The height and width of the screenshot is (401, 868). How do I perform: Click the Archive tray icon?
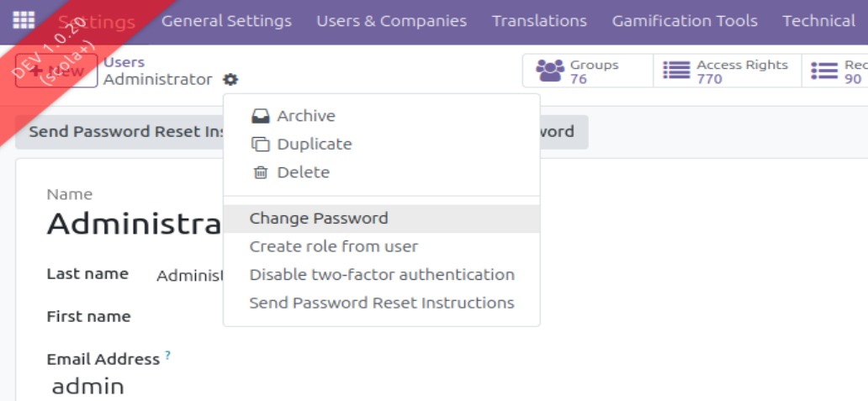pos(261,116)
